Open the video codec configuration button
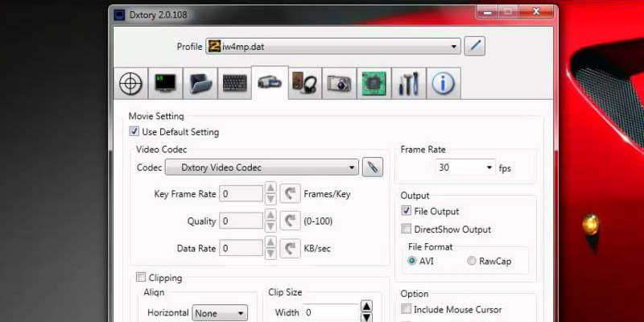The height and width of the screenshot is (322, 644). 373,167
